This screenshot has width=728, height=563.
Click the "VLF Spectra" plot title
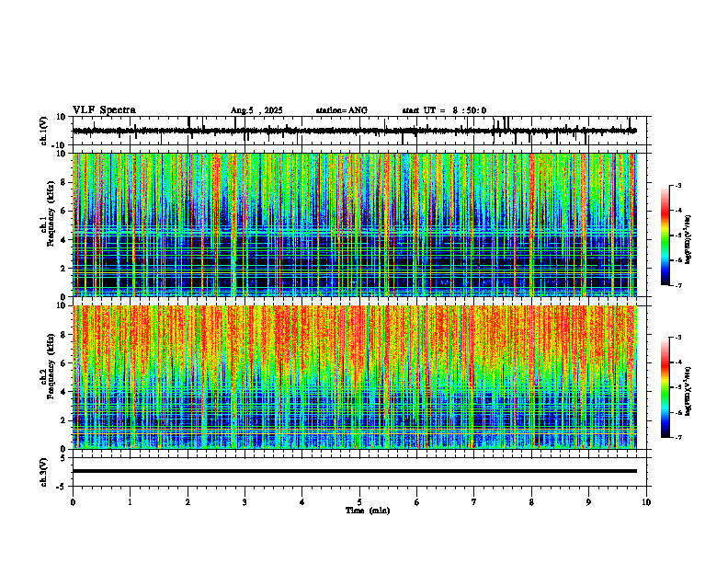click(104, 110)
